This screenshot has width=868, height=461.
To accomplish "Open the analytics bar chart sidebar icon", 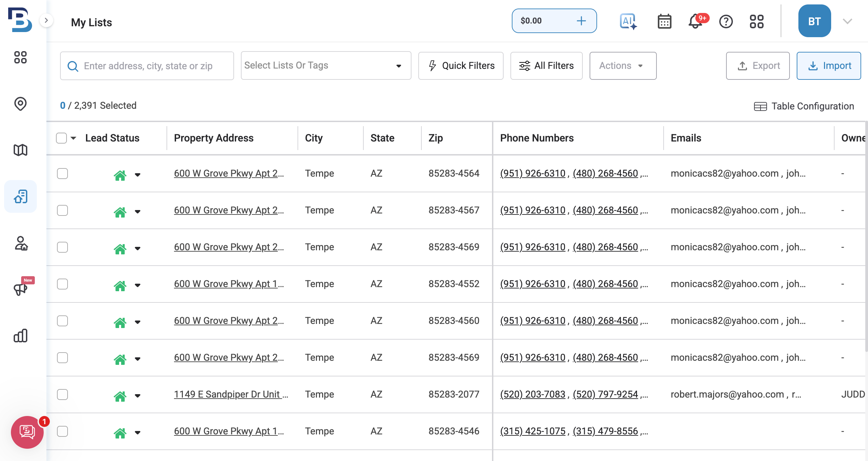I will point(20,336).
